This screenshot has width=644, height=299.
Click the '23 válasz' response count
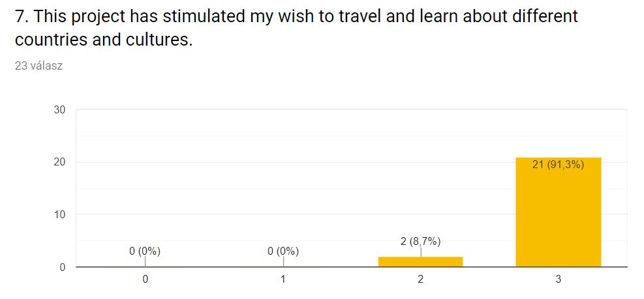[38, 66]
